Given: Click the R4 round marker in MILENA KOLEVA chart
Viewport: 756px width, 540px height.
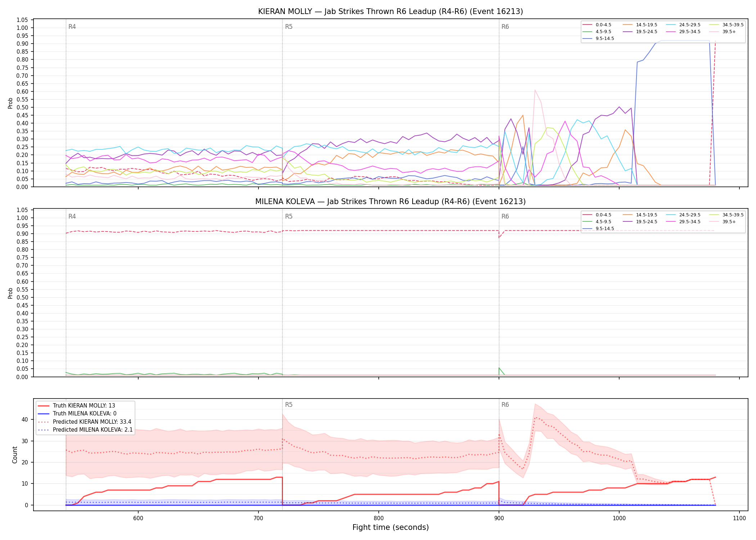Looking at the screenshot, I should tap(72, 216).
